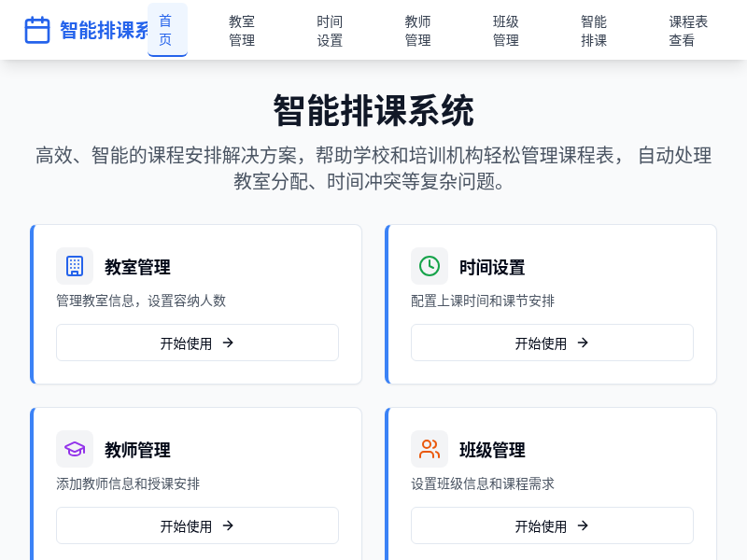Image resolution: width=747 pixels, height=560 pixels.
Task: Click the arrow icon in 班级管理 开始使用 button
Action: click(x=583, y=525)
